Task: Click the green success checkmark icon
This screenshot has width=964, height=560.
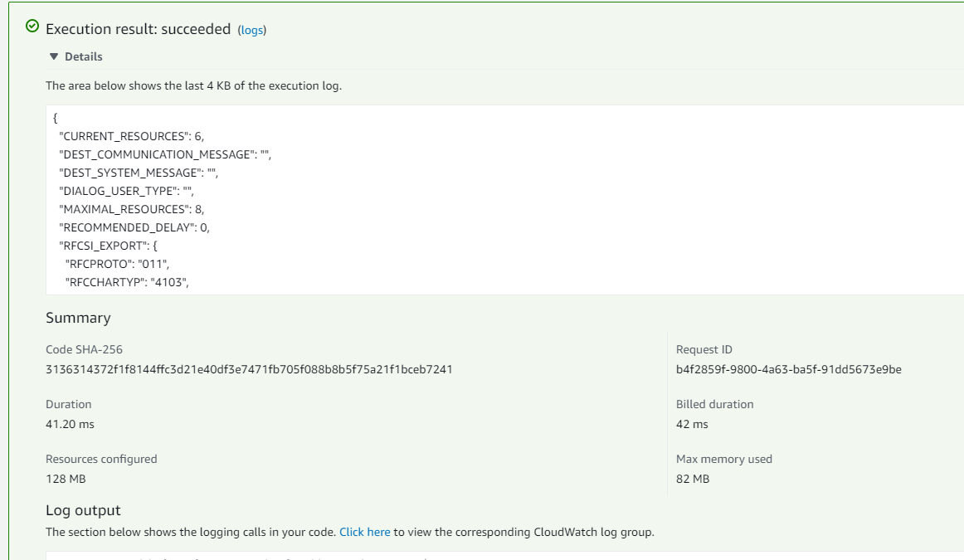Action: [32, 26]
